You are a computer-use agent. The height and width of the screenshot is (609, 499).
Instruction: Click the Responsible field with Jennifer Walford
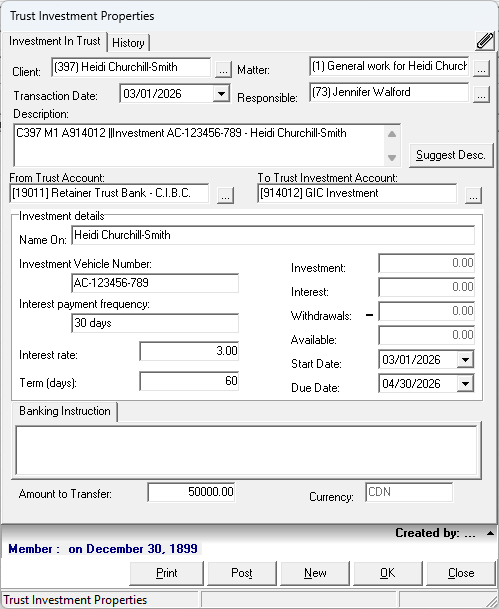tap(389, 92)
